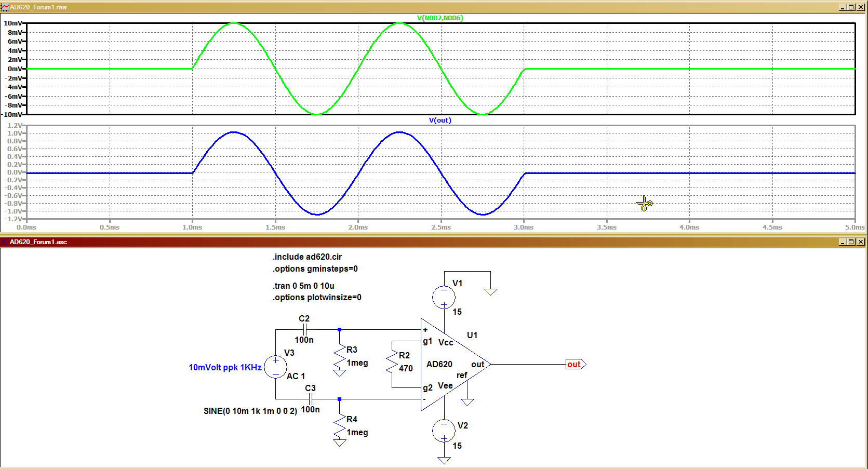This screenshot has height=469, width=868.
Task: Click the 100n value of C2
Action: (304, 340)
